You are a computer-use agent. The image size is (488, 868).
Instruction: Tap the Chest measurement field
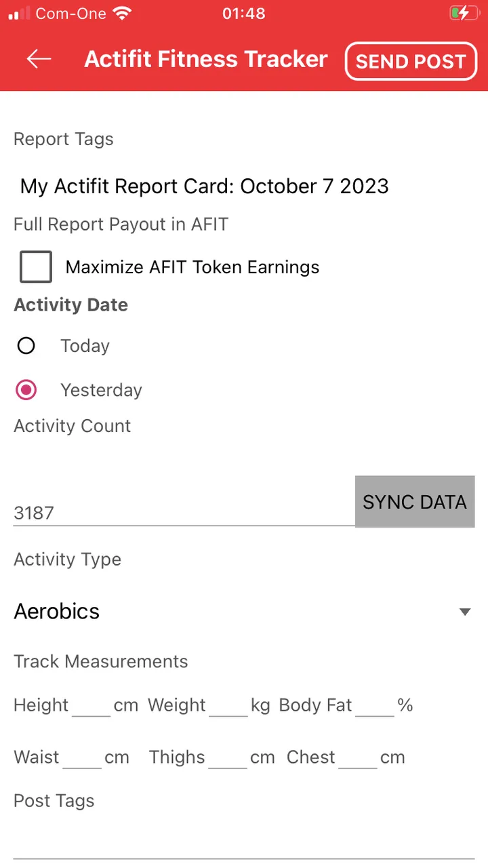coord(358,757)
